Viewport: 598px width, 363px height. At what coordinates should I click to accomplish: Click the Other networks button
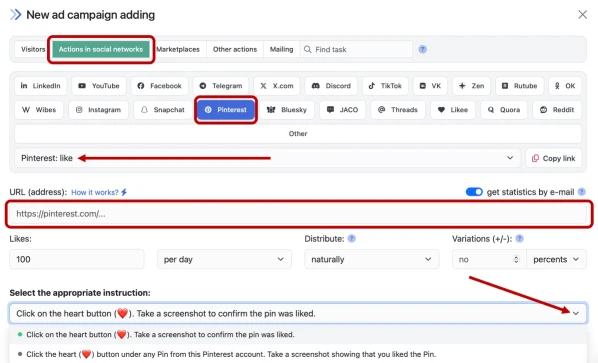coord(298,134)
